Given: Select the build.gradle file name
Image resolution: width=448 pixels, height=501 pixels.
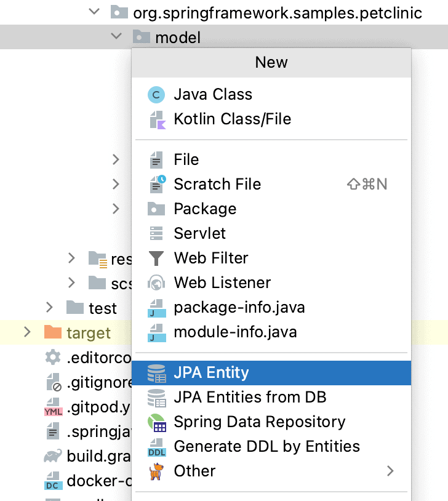Looking at the screenshot, I should [99, 456].
